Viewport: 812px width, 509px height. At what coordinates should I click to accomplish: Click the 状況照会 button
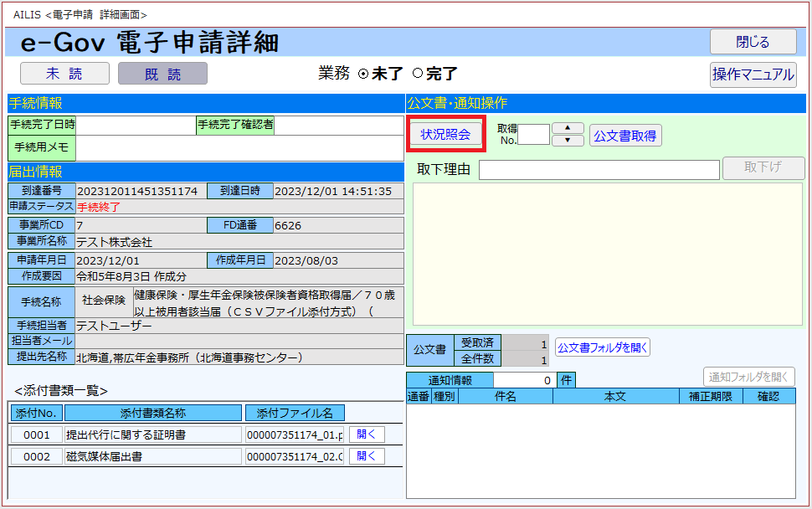point(445,135)
